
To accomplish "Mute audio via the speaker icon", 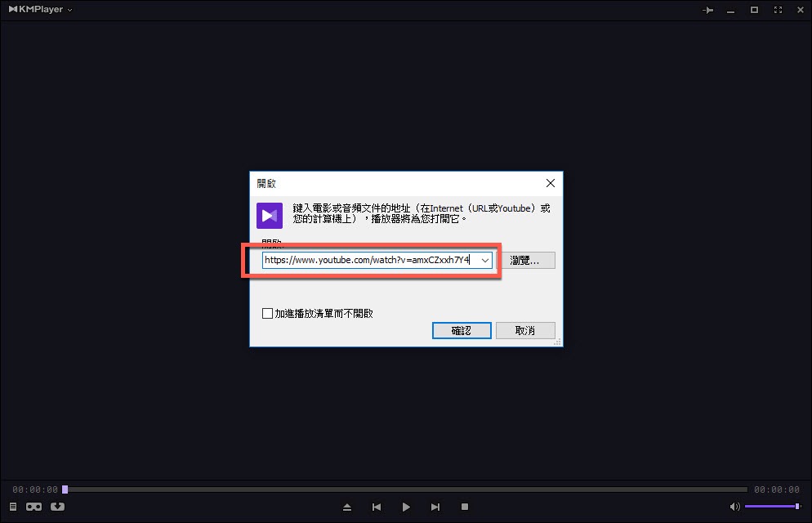I will pyautogui.click(x=734, y=507).
